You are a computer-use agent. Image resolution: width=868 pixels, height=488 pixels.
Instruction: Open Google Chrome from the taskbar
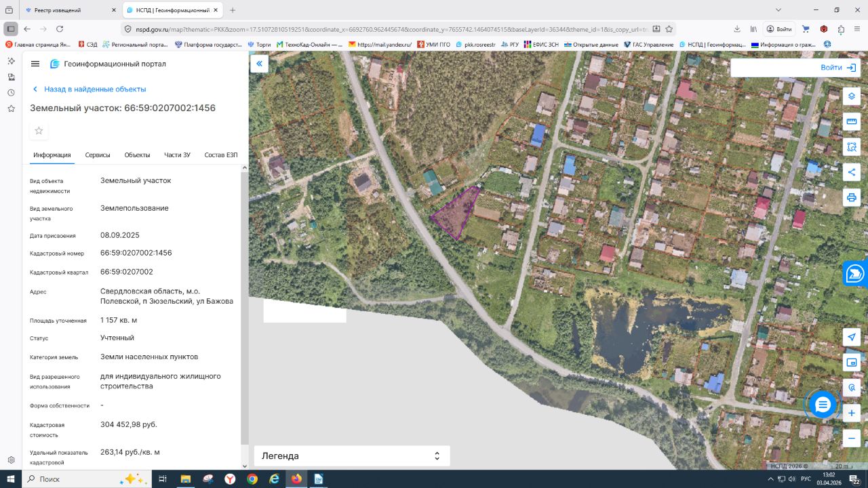coord(252,479)
